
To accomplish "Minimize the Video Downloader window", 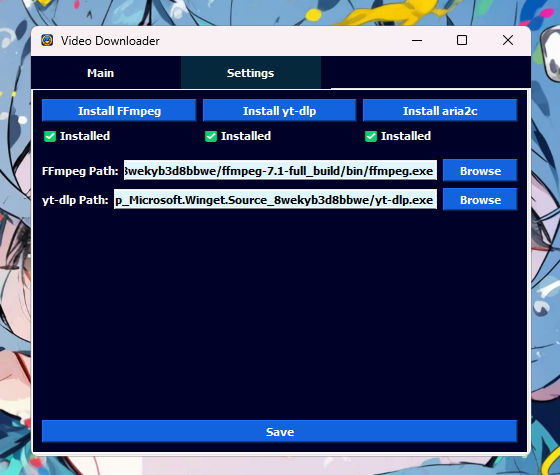I will (417, 40).
